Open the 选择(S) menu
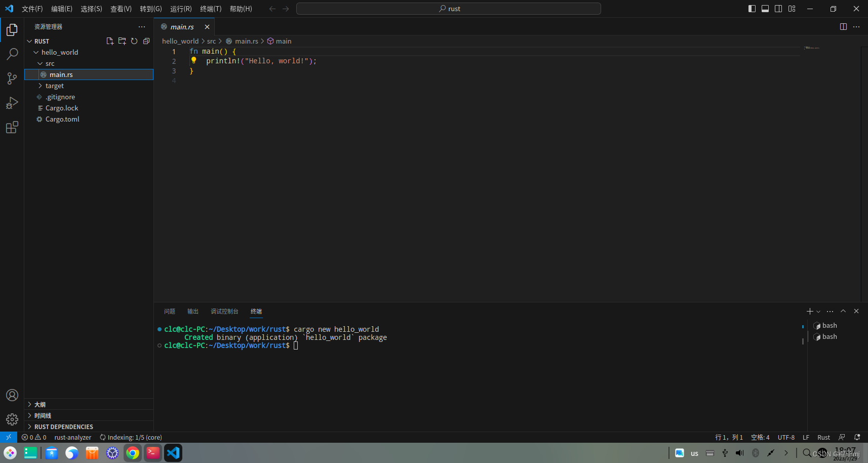The width and height of the screenshot is (868, 463). click(x=91, y=9)
